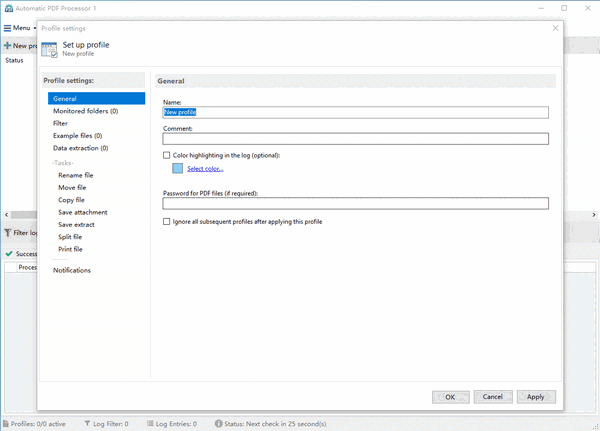Select the Save extract task
The height and width of the screenshot is (431, 600).
pyautogui.click(x=76, y=224)
